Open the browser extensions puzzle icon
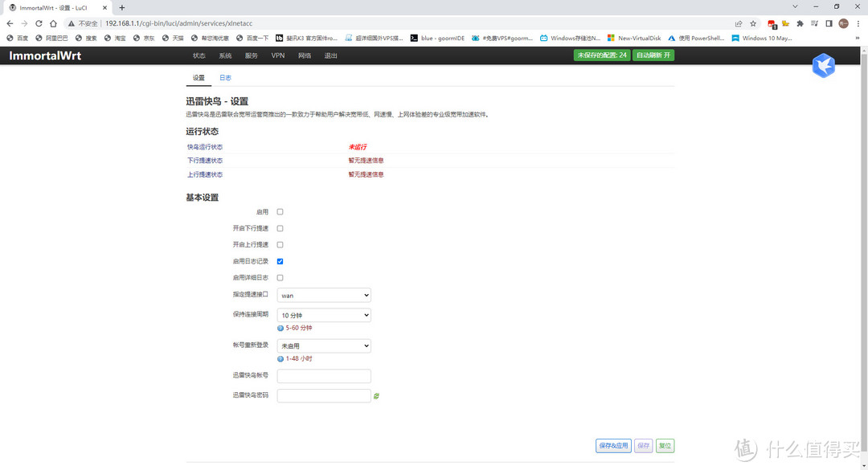Image resolution: width=868 pixels, height=470 pixels. (x=800, y=23)
